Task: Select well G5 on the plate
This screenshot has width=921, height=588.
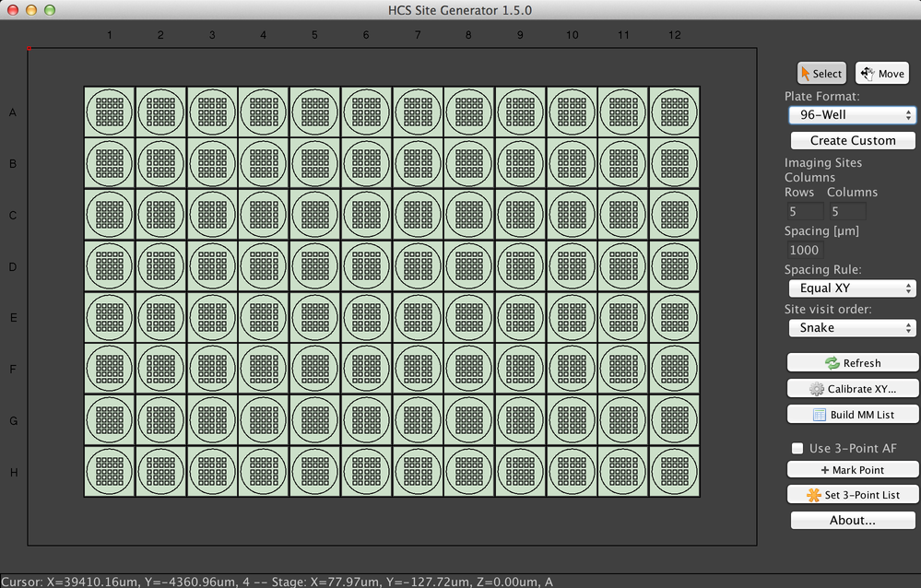Action: 314,420
